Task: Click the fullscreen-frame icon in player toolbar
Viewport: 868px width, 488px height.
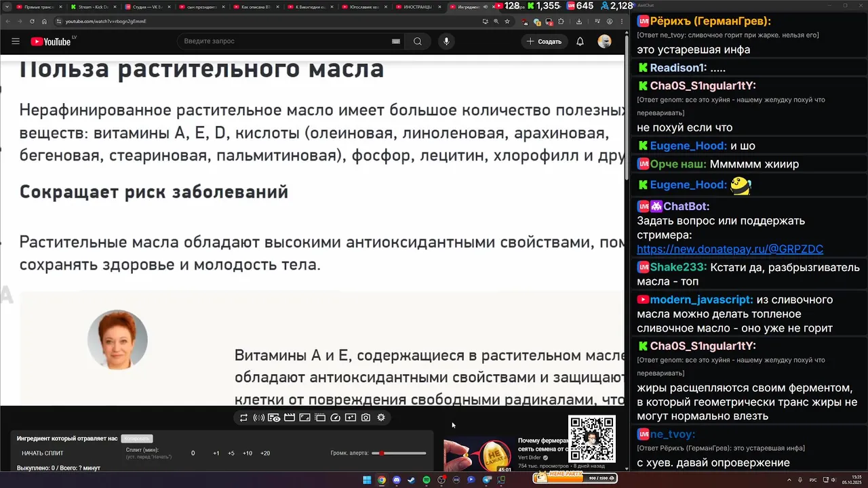Action: pos(304,418)
